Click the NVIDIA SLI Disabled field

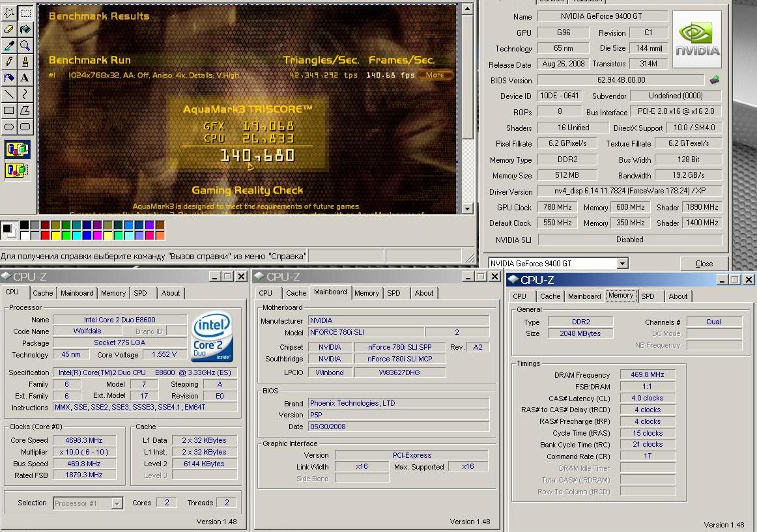tap(629, 240)
